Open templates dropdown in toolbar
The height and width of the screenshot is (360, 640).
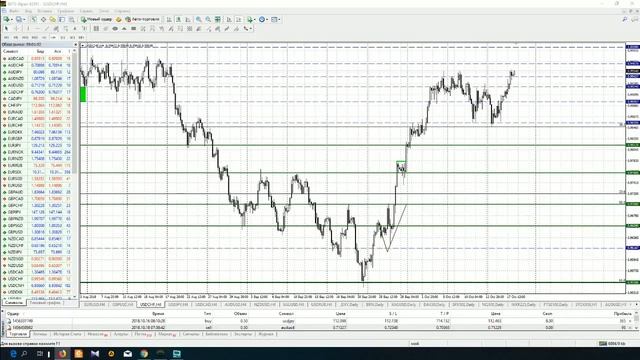pyautogui.click(x=279, y=19)
